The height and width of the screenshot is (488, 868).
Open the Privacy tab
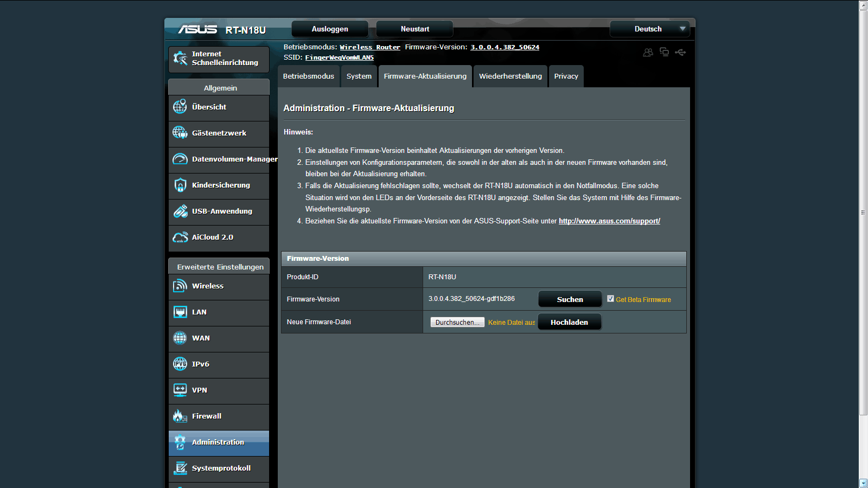point(566,76)
